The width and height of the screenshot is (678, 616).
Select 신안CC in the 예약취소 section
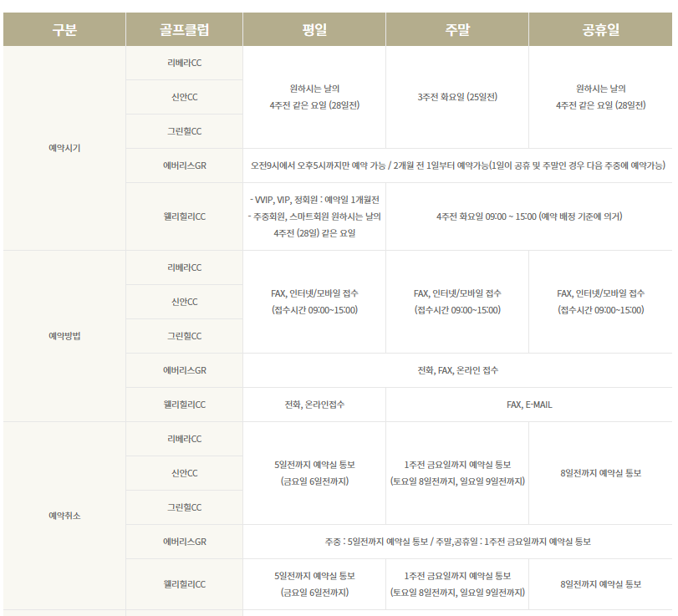tap(184, 473)
